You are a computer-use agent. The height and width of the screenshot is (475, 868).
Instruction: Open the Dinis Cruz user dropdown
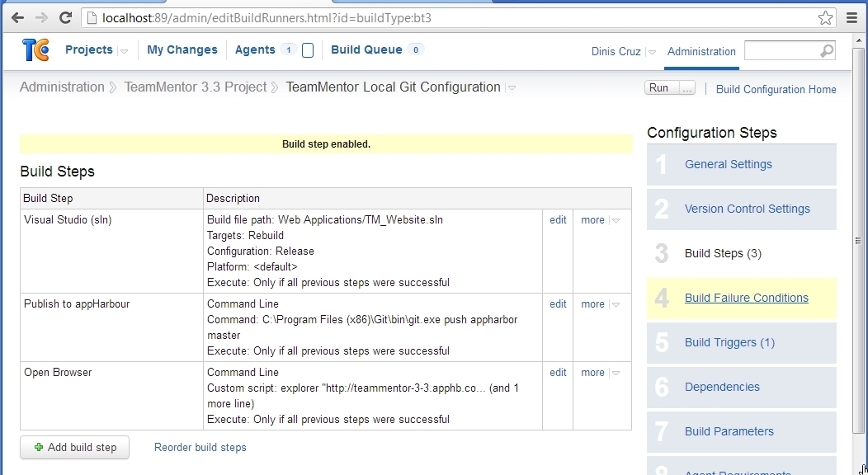(x=652, y=52)
